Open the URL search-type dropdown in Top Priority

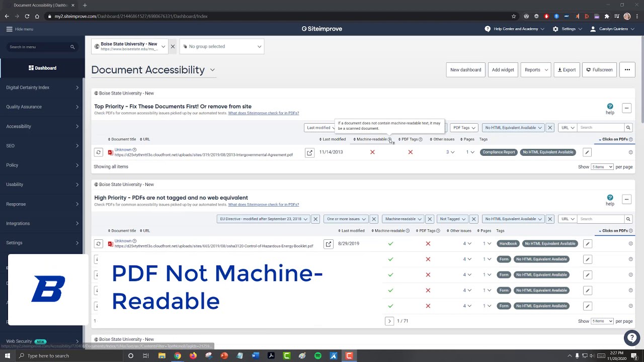(x=568, y=128)
